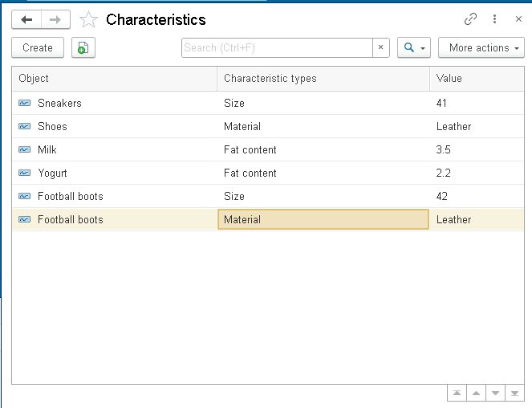
Task: Add Characteristics to favorites with star
Action: 88,20
